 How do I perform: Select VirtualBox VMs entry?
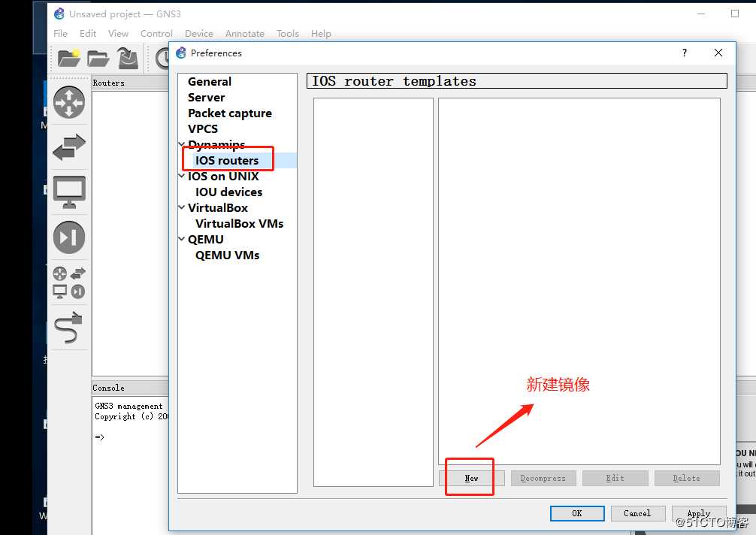tap(240, 224)
